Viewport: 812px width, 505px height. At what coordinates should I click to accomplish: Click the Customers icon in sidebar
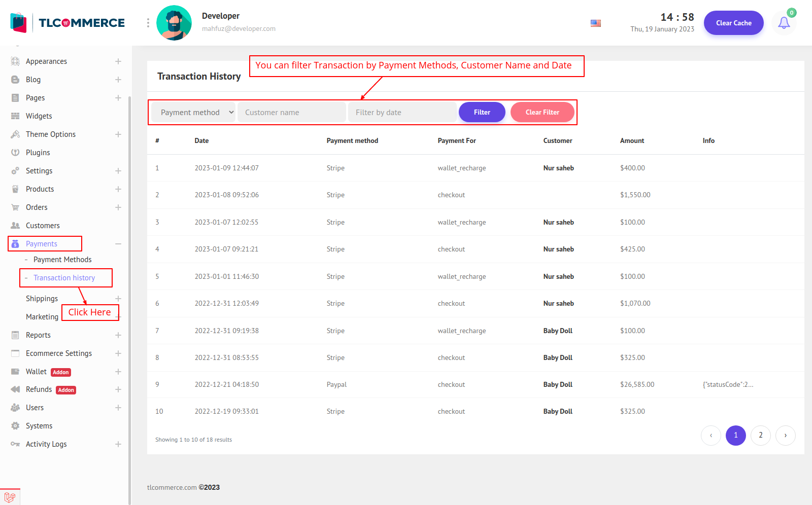click(x=15, y=226)
